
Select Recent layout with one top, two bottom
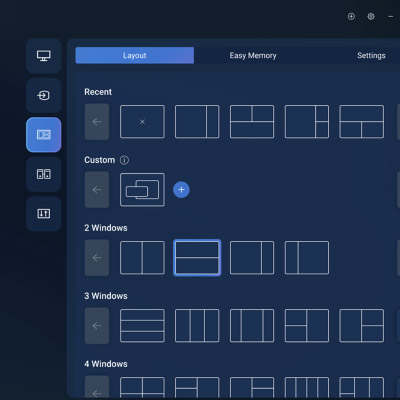click(x=361, y=122)
